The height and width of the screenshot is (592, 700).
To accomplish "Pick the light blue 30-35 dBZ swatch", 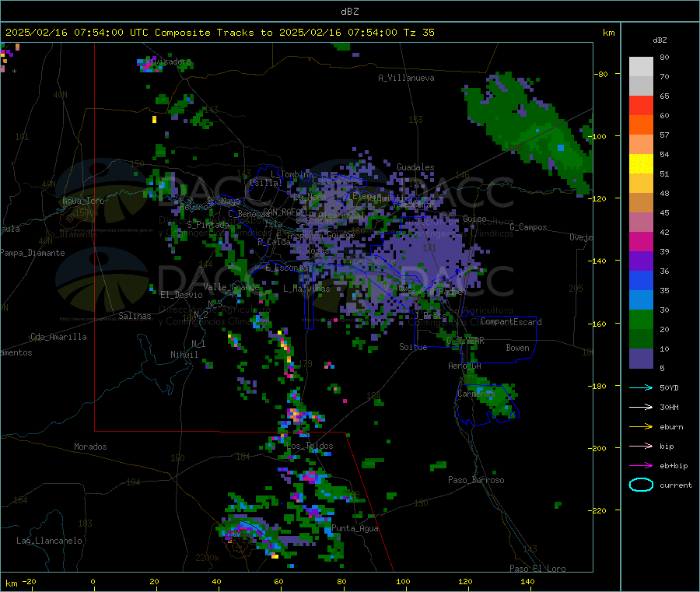I will (641, 300).
